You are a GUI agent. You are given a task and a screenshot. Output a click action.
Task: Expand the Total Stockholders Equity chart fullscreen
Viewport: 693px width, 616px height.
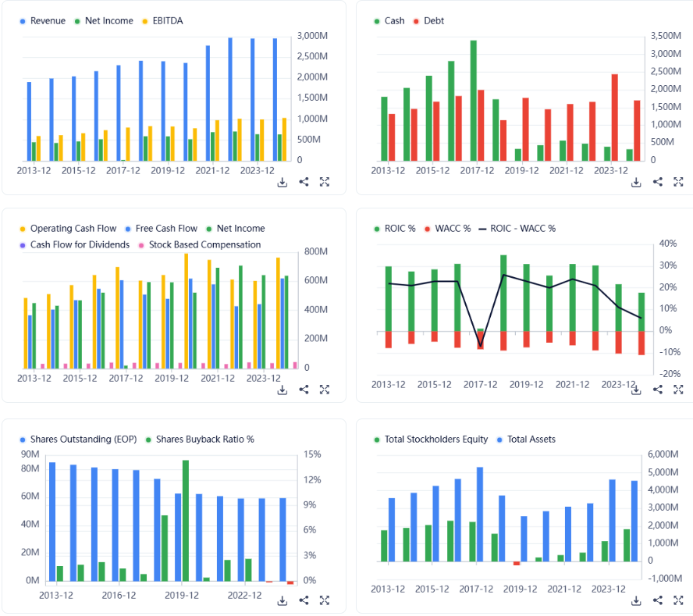(678, 600)
